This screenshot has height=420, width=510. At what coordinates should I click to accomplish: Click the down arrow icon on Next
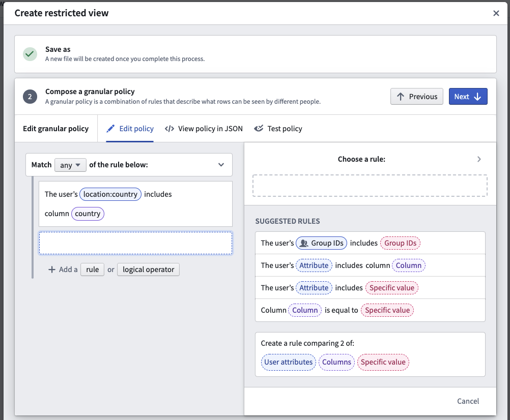coord(477,97)
